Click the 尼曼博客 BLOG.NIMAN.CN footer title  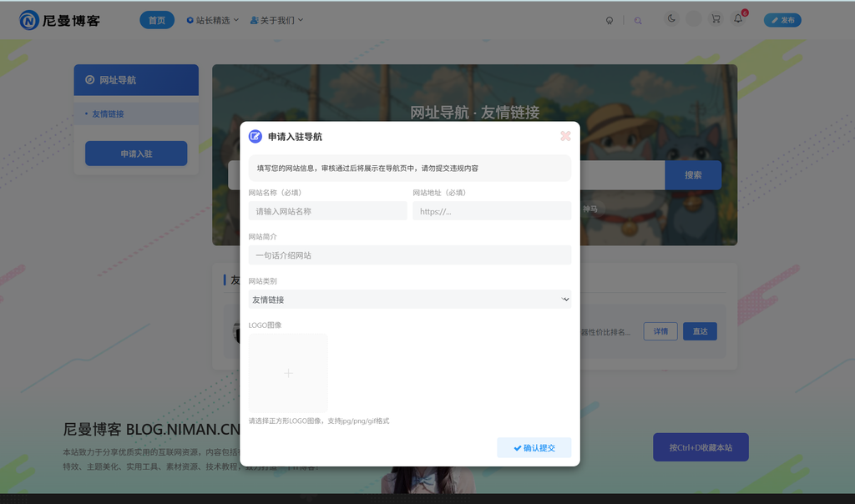pos(152,430)
